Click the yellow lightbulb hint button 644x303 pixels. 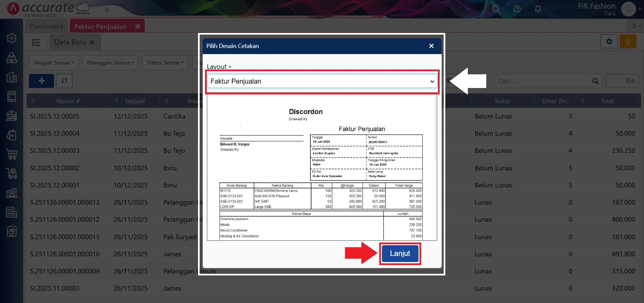click(x=628, y=42)
